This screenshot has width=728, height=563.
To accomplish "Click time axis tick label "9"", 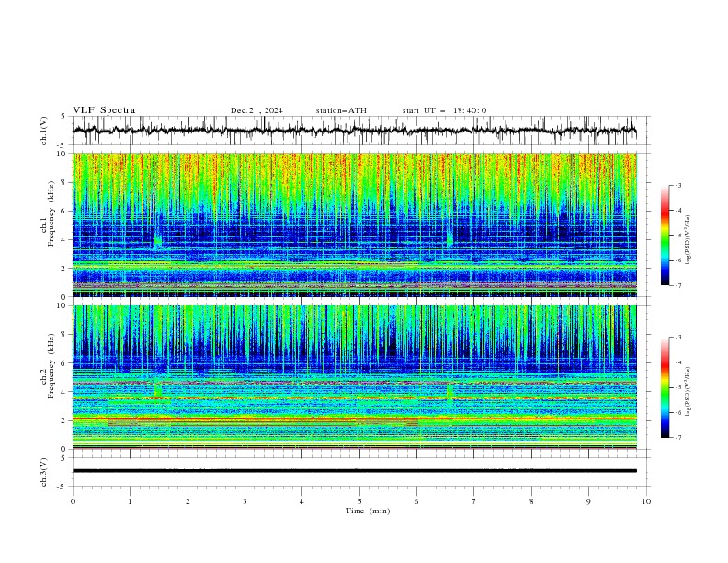I will [588, 501].
